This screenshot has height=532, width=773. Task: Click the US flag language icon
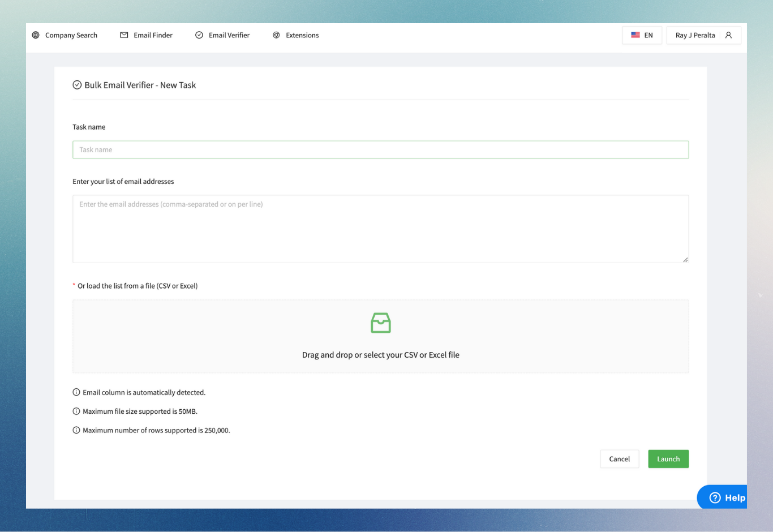tap(635, 35)
